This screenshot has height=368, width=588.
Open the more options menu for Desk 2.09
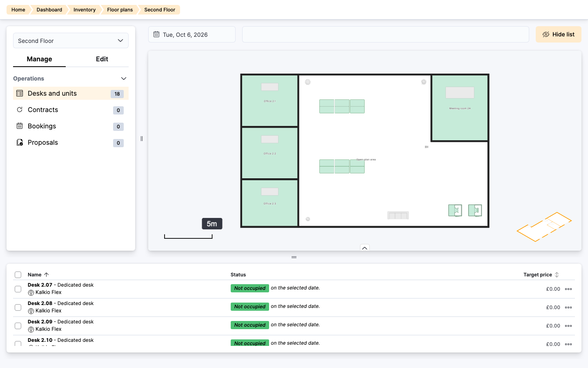568,326
